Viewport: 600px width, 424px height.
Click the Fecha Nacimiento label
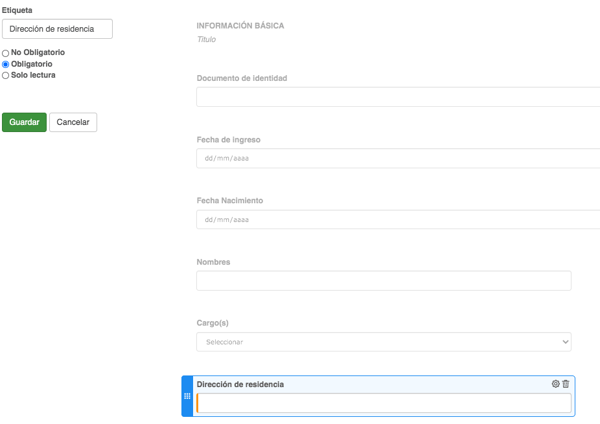pyautogui.click(x=230, y=201)
